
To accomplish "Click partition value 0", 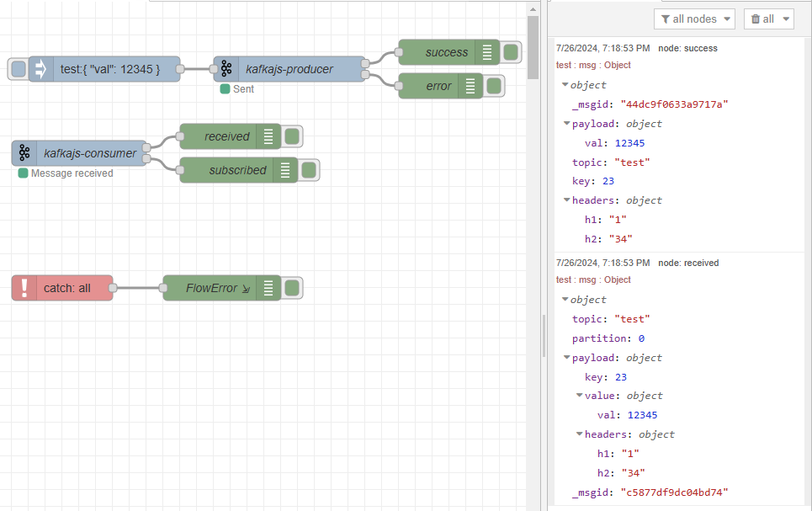I will [x=641, y=338].
